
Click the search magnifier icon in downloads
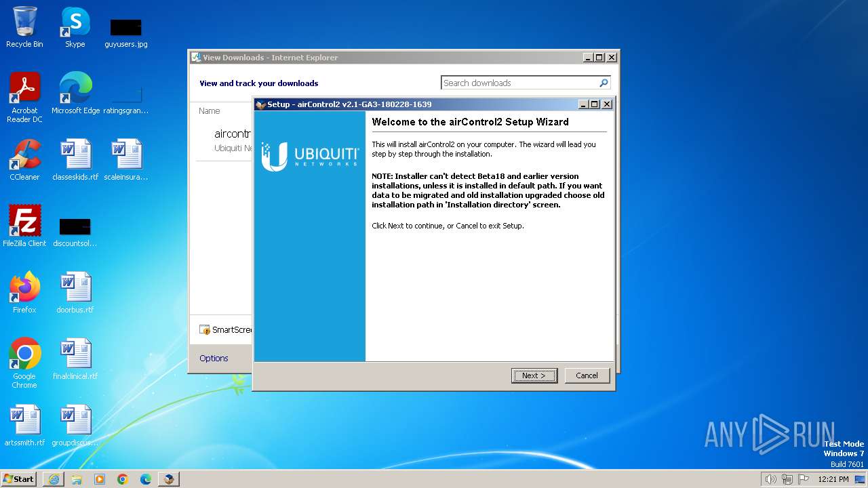coord(604,83)
